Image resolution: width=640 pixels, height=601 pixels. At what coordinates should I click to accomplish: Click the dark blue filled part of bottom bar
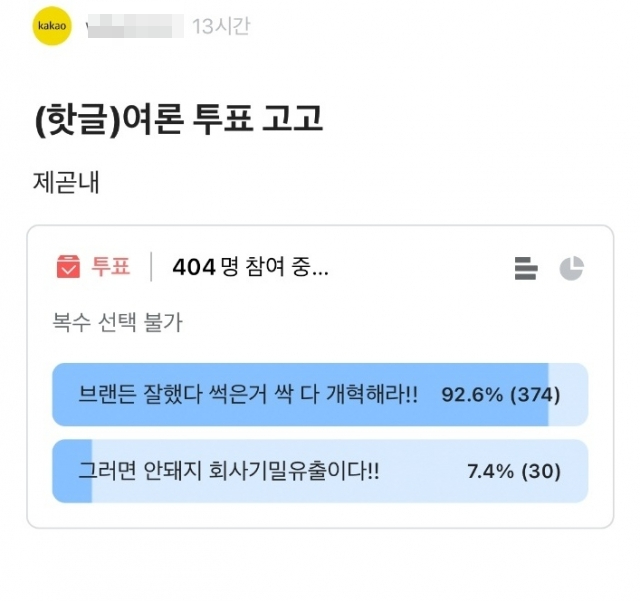(x=72, y=471)
